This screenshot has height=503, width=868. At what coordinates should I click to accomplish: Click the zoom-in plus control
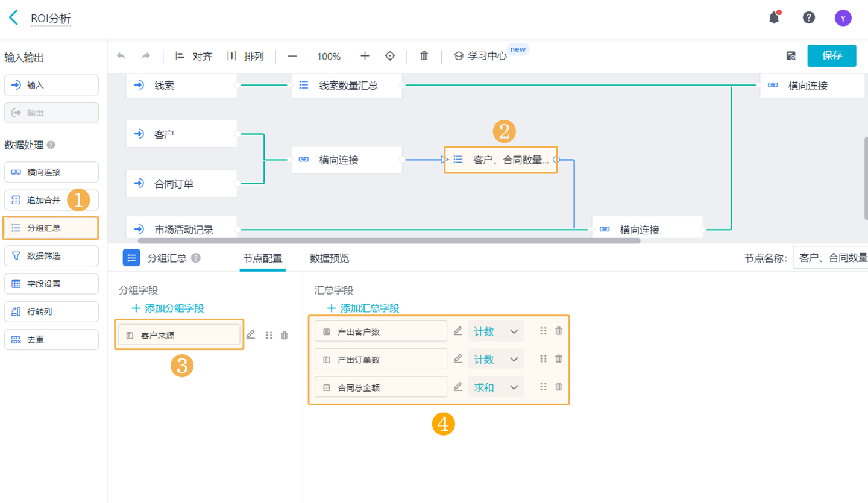click(x=365, y=55)
